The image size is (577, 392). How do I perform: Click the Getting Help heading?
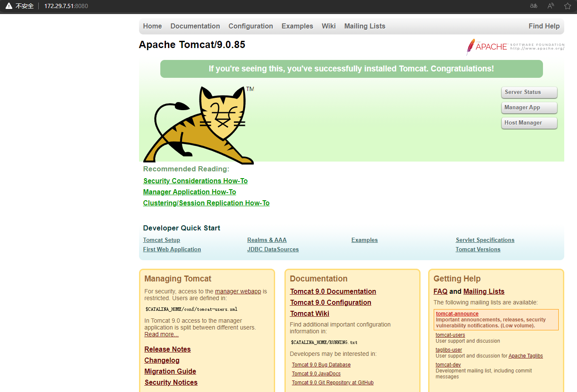click(x=457, y=279)
